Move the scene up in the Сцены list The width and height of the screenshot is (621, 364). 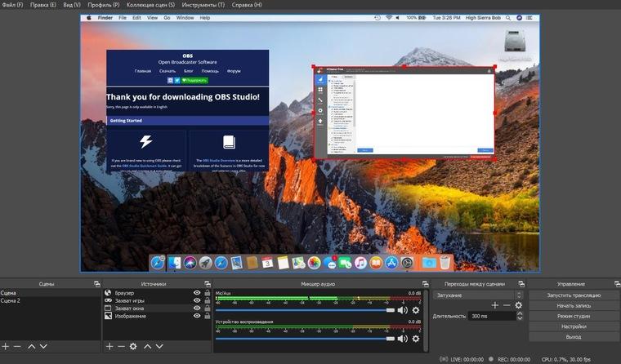pos(32,346)
